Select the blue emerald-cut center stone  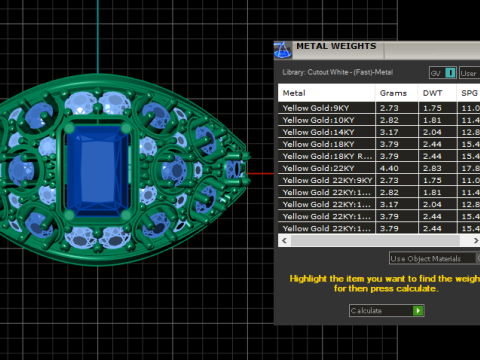(x=98, y=171)
